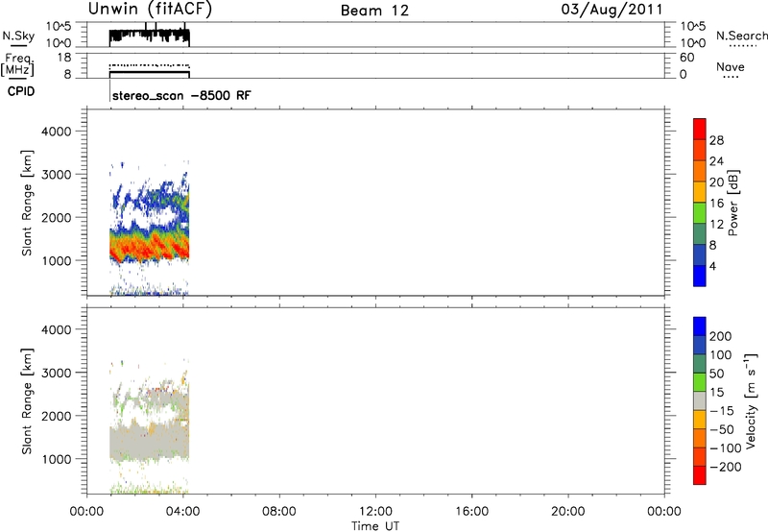768x532 pixels.
Task: Click the date '03/Aug/2011'
Action: pos(612,10)
